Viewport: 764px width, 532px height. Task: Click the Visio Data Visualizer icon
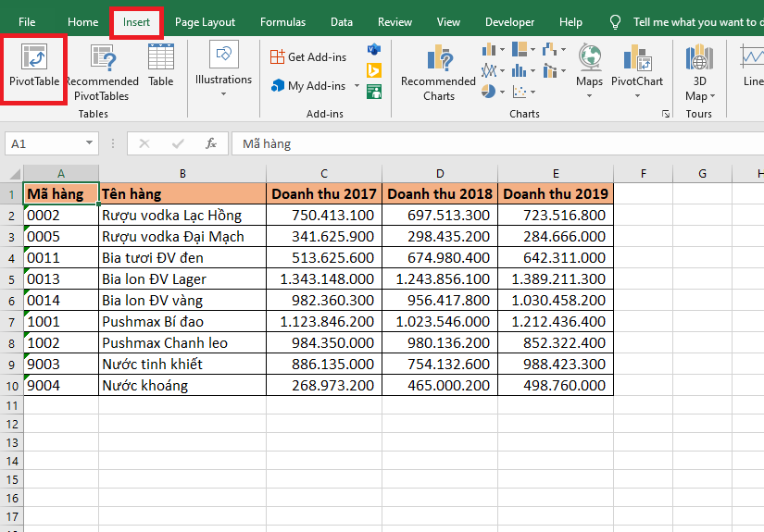374,48
